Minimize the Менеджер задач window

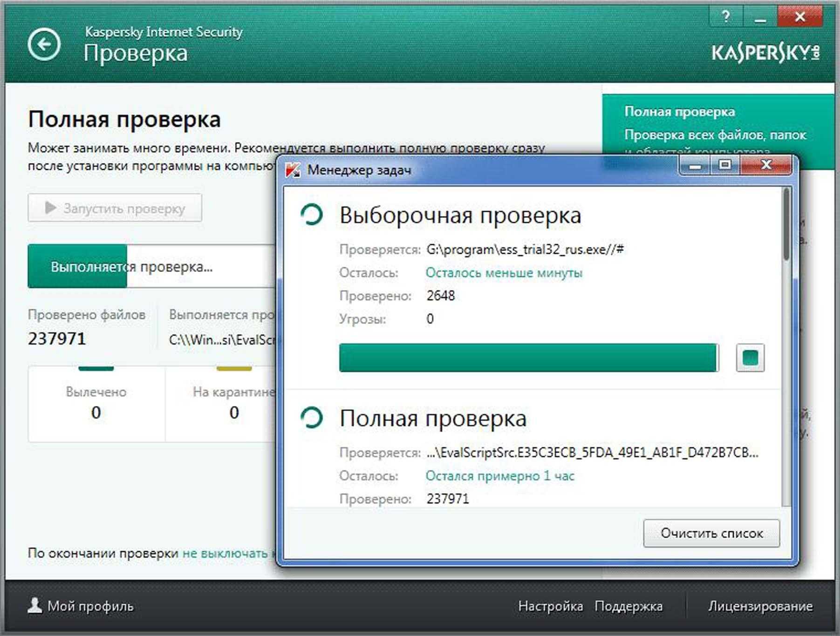(695, 165)
